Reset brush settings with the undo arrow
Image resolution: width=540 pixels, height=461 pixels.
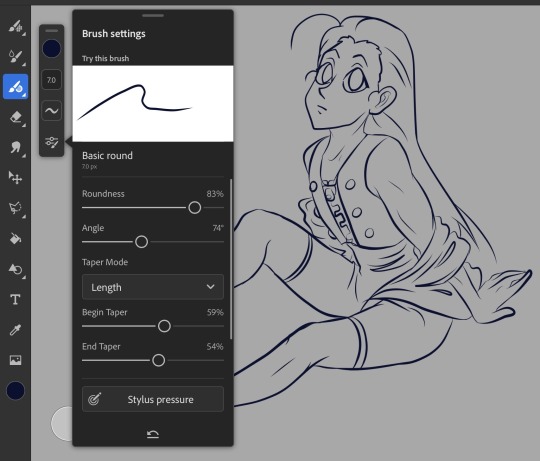pyautogui.click(x=153, y=434)
